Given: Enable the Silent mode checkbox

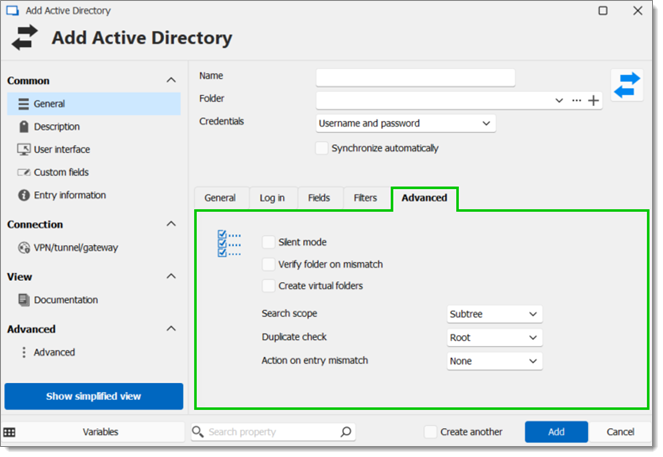Looking at the screenshot, I should (x=268, y=242).
